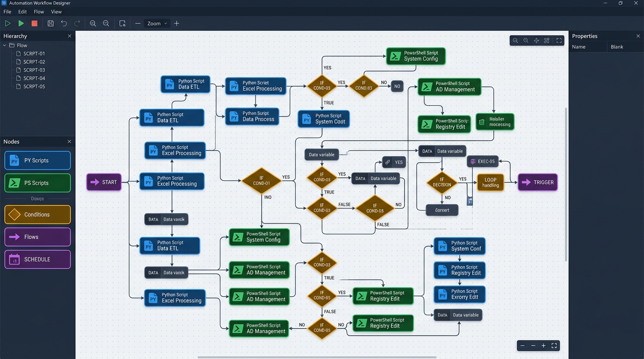Choose the Conditions node type
This screenshot has height=359, width=644.
point(37,215)
